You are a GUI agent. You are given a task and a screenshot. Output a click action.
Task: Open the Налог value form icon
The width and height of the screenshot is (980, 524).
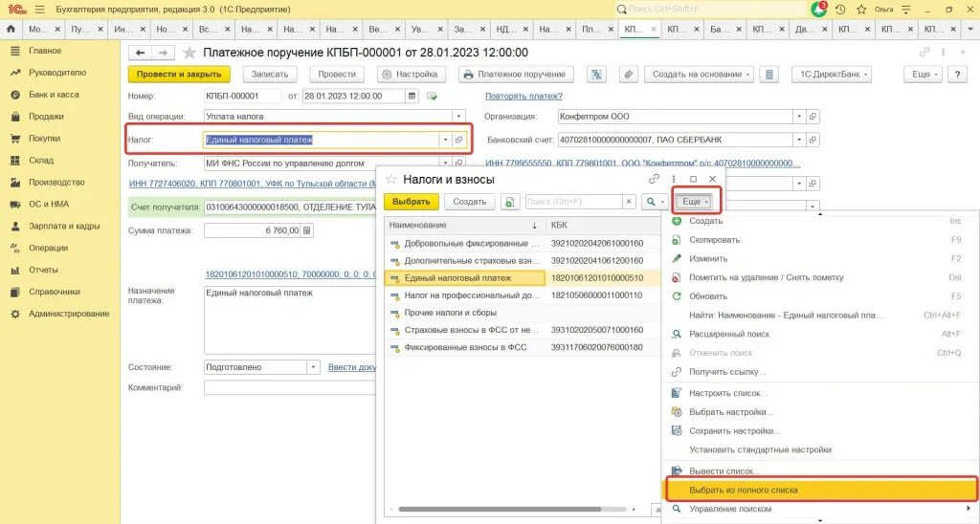(458, 140)
